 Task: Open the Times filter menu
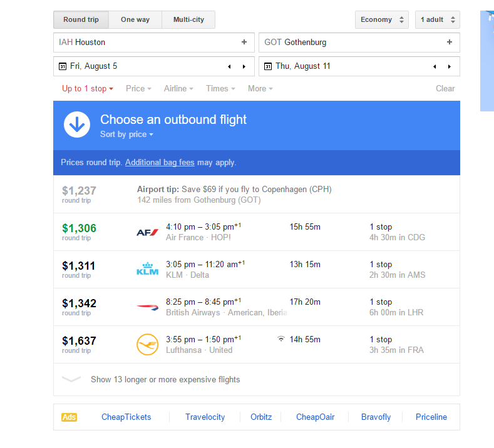tap(220, 89)
